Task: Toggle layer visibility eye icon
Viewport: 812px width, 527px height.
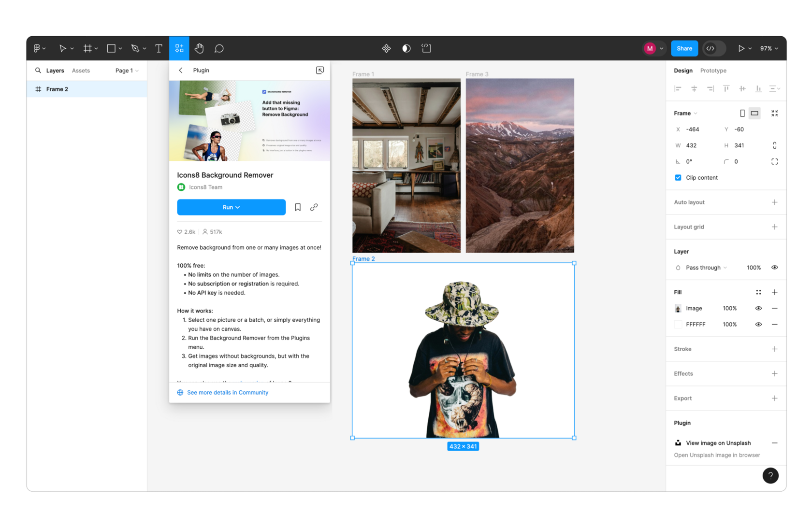Action: pyautogui.click(x=775, y=268)
